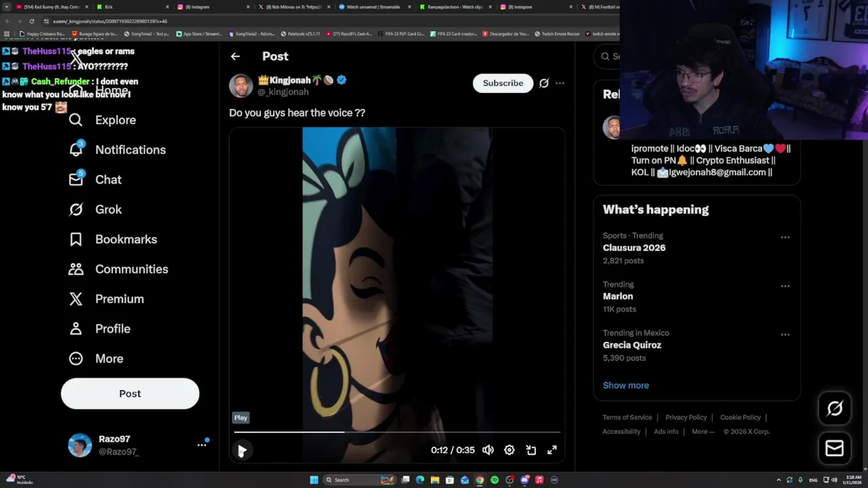Screen dimensions: 868x488
Task: Open the taskbar clock showing 1:18 AM
Action: pos(853,480)
